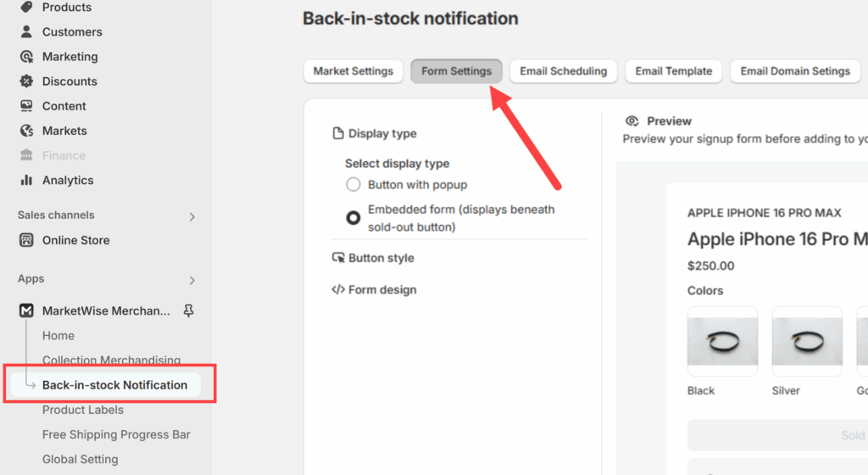Viewport: 868px width, 475px height.
Task: Go to Email Template tab
Action: tap(673, 71)
